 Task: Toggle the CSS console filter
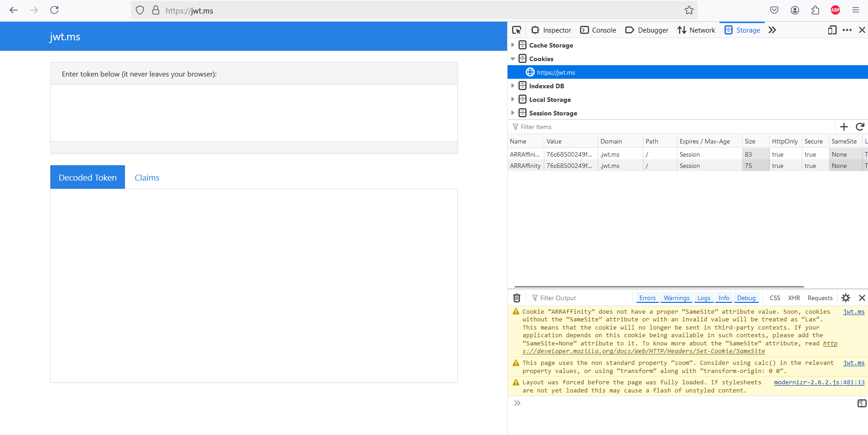pos(775,298)
